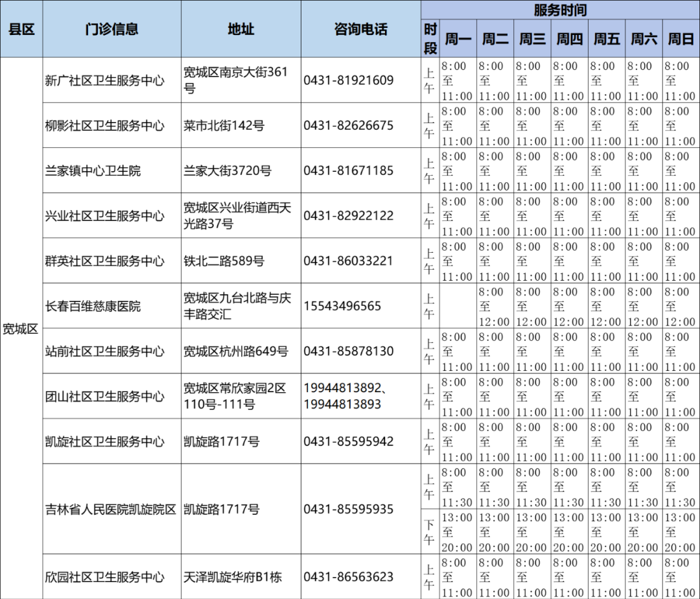Select the 长春百维慈康医院 cell
This screenshot has height=599, width=700.
coord(93,306)
